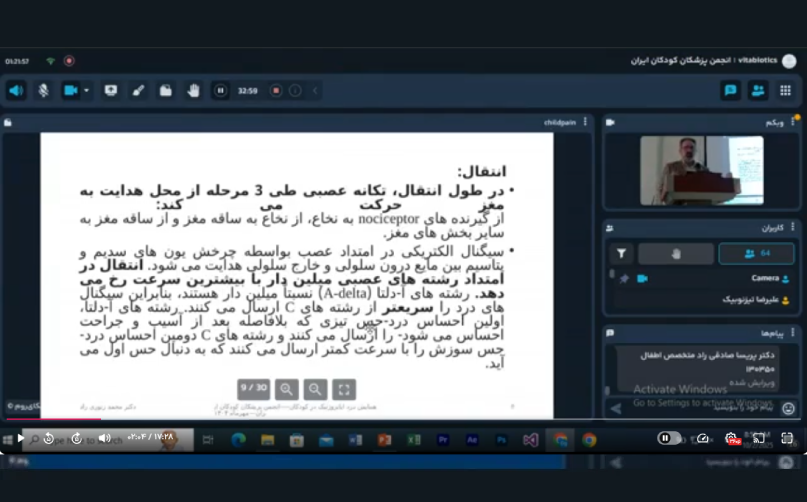
Task: Open Excel in the taskbar
Action: coord(413,440)
